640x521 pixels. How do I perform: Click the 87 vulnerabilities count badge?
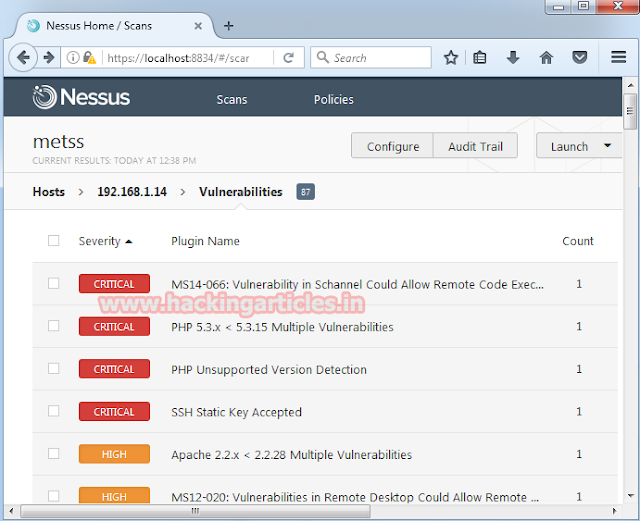pyautogui.click(x=305, y=192)
